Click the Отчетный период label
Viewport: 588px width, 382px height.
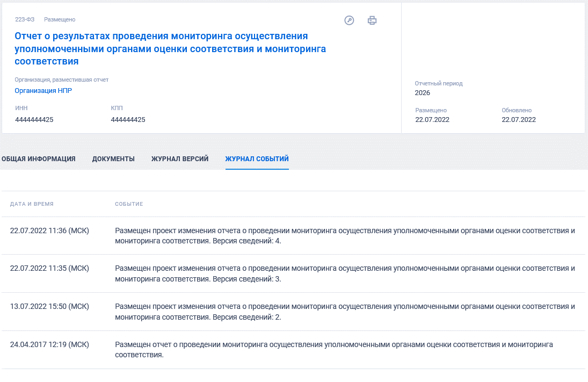[439, 83]
